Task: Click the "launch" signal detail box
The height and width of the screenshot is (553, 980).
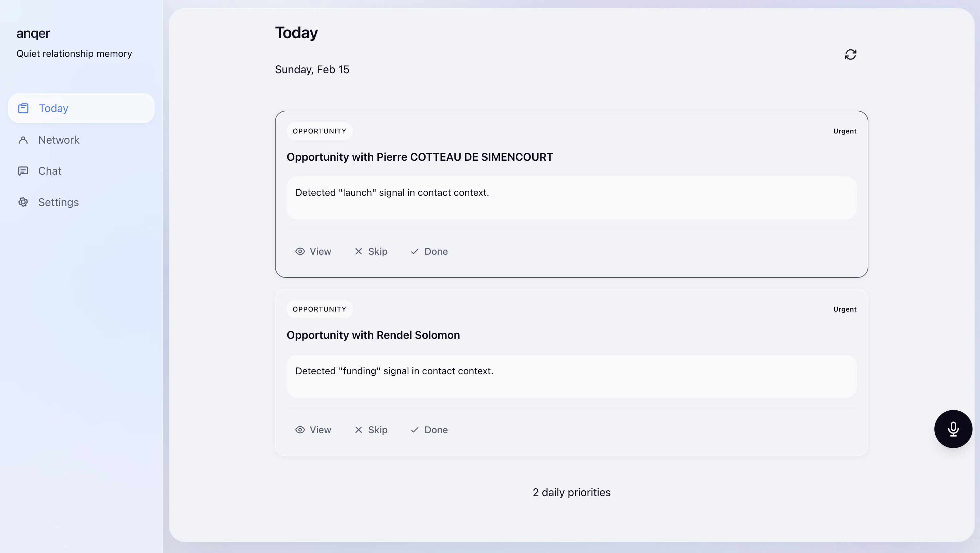Action: pos(571,197)
